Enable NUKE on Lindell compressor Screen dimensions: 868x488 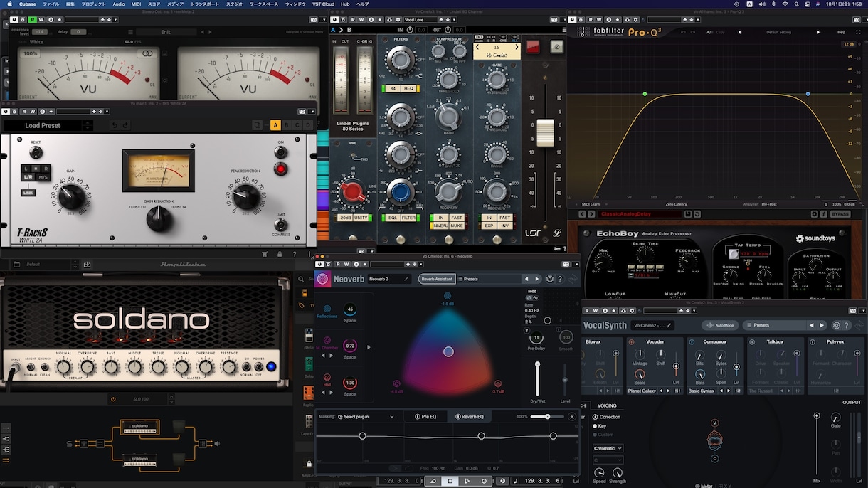click(x=456, y=226)
